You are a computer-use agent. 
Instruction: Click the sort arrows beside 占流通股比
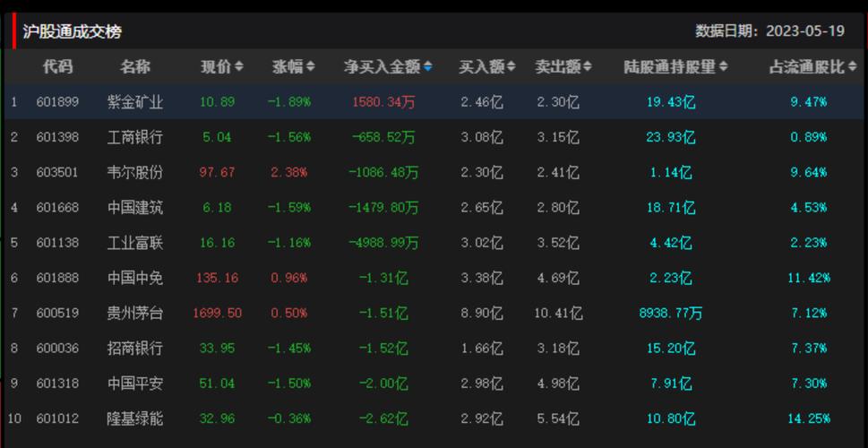851,67
